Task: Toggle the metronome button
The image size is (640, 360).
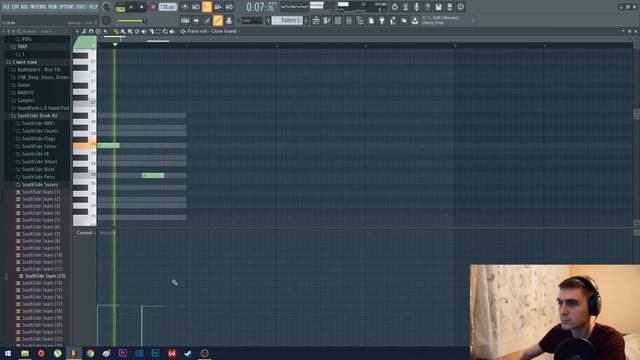Action: (x=184, y=7)
